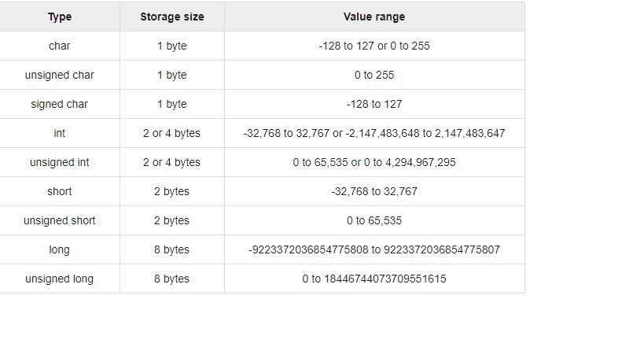Click the Type column header
644x362 pixels.
click(60, 17)
